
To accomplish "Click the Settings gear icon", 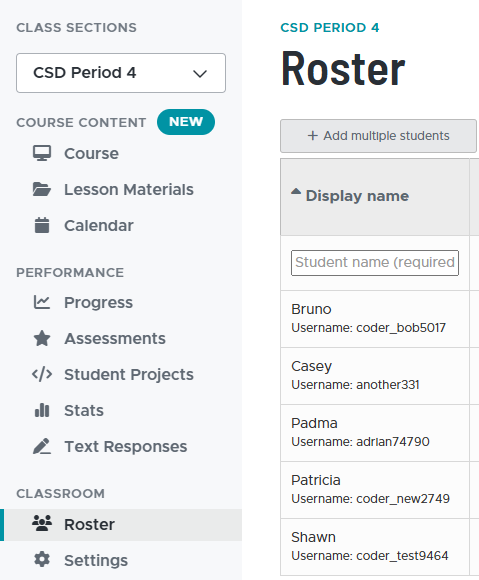I will click(42, 559).
